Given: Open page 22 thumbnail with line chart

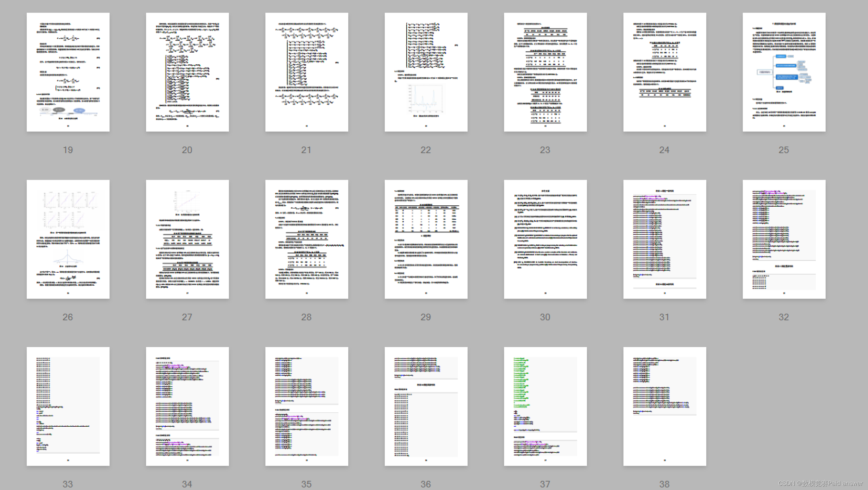Looking at the screenshot, I should pos(426,72).
